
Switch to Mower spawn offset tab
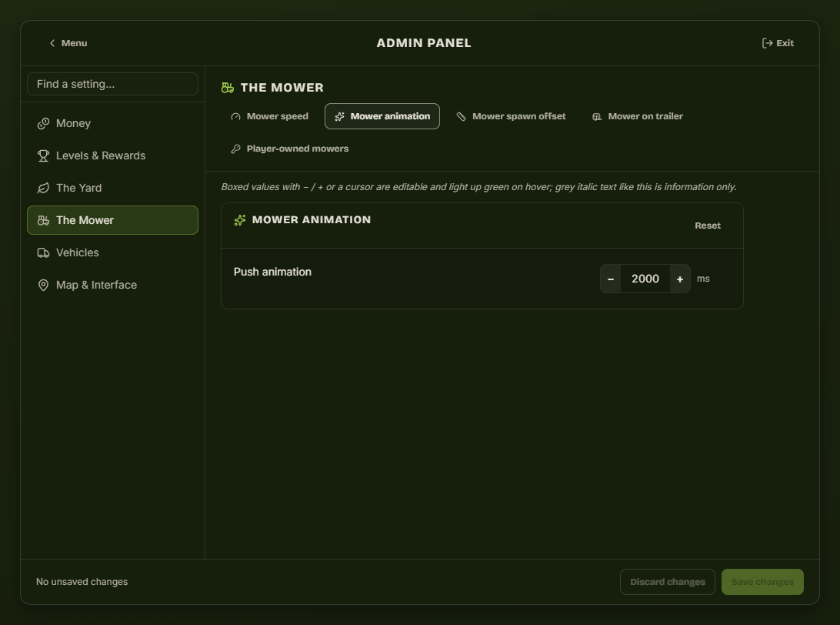511,116
